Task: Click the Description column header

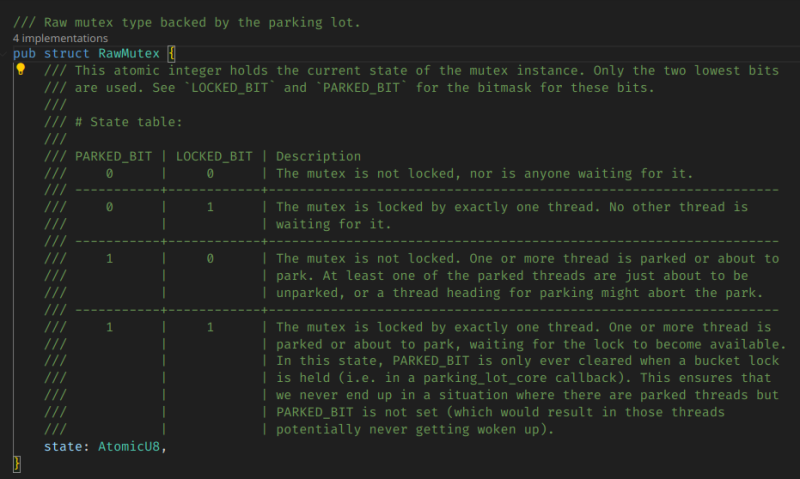Action: 318,156
